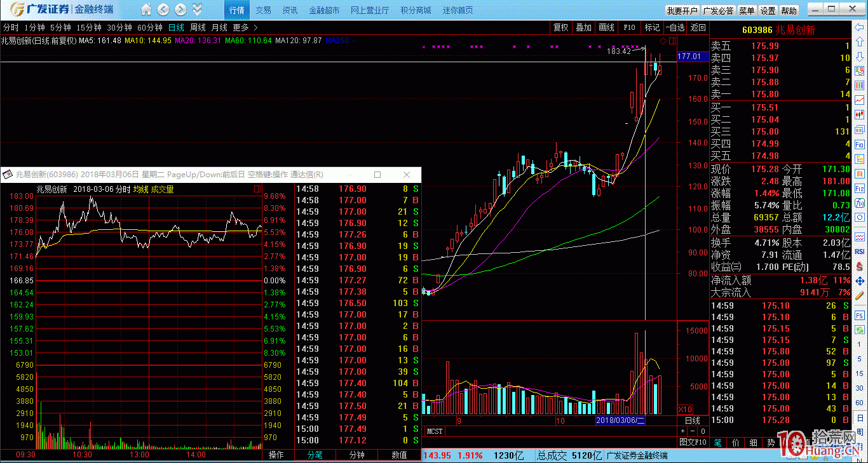Click the red diamond icon above chart
Screen dimensions: 868x463
pyautogui.click(x=663, y=41)
